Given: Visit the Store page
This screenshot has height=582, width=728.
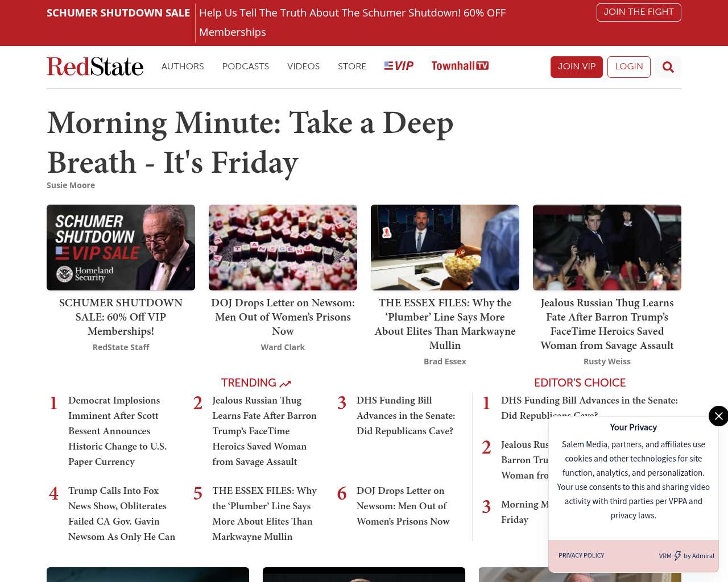Looking at the screenshot, I should (352, 66).
